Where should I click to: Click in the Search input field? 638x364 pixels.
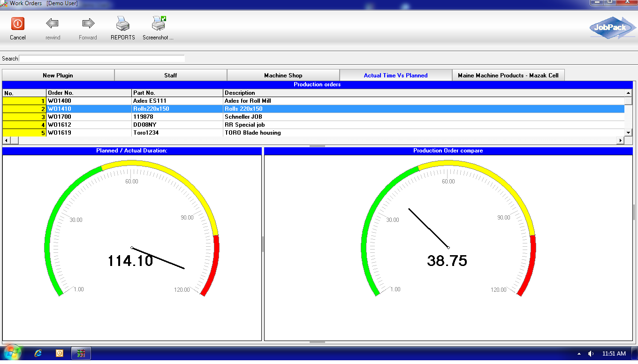102,59
